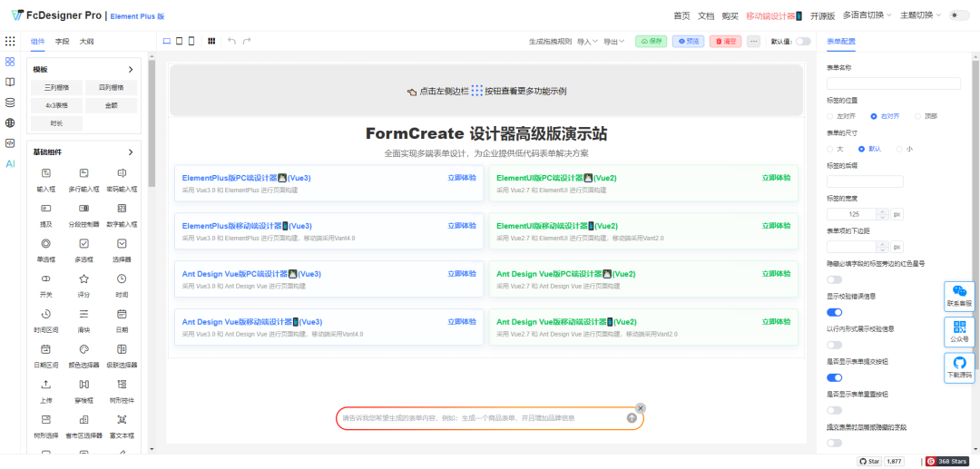Collapse the 基础组件 section arrow

(130, 152)
